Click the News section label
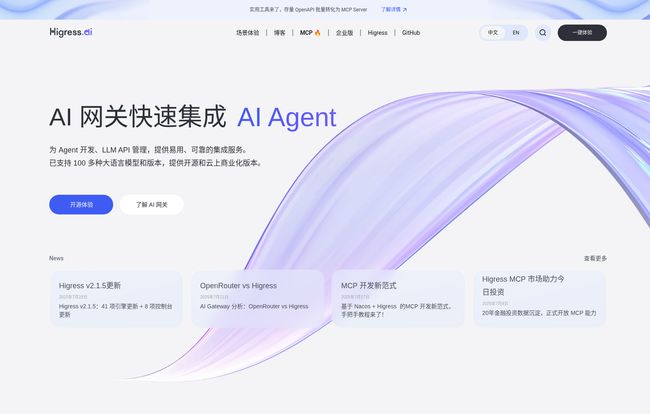This screenshot has width=650, height=414. pos(56,258)
